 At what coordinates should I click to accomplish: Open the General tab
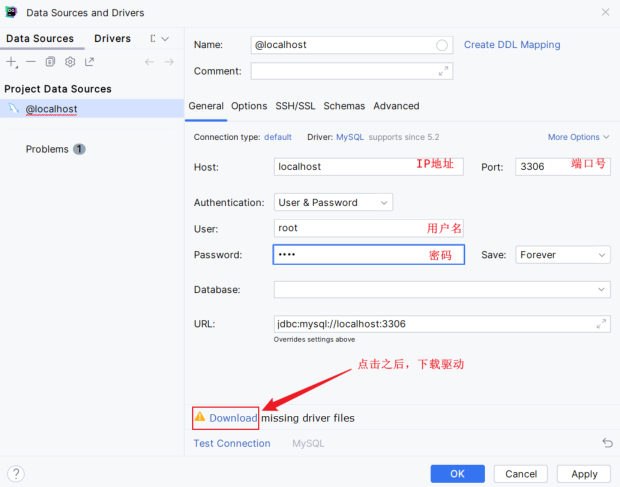click(x=206, y=106)
